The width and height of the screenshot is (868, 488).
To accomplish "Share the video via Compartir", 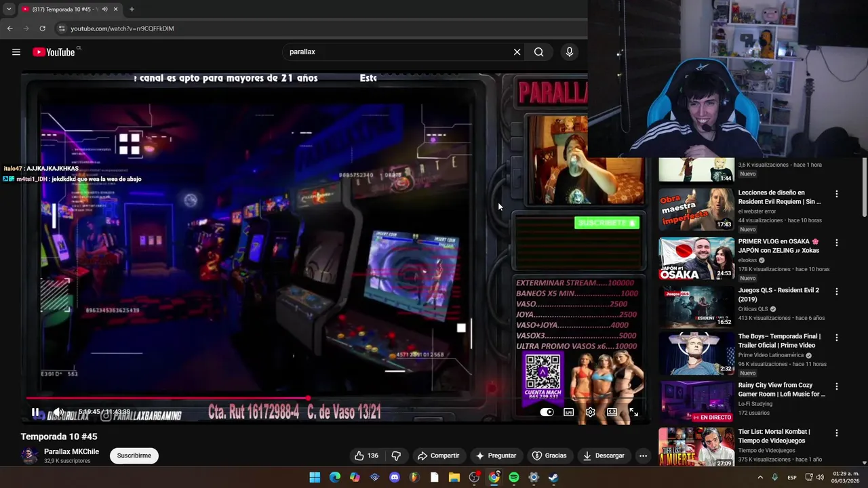I will point(438,455).
